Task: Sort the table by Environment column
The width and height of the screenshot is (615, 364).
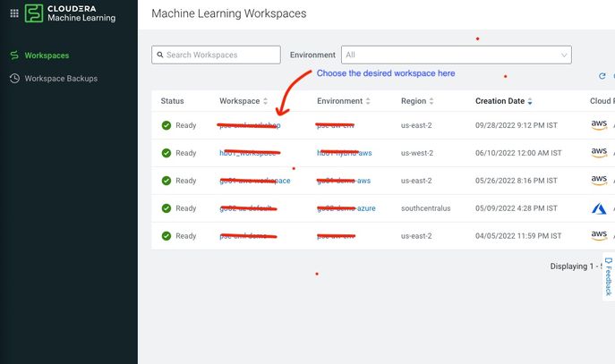Action: point(343,101)
